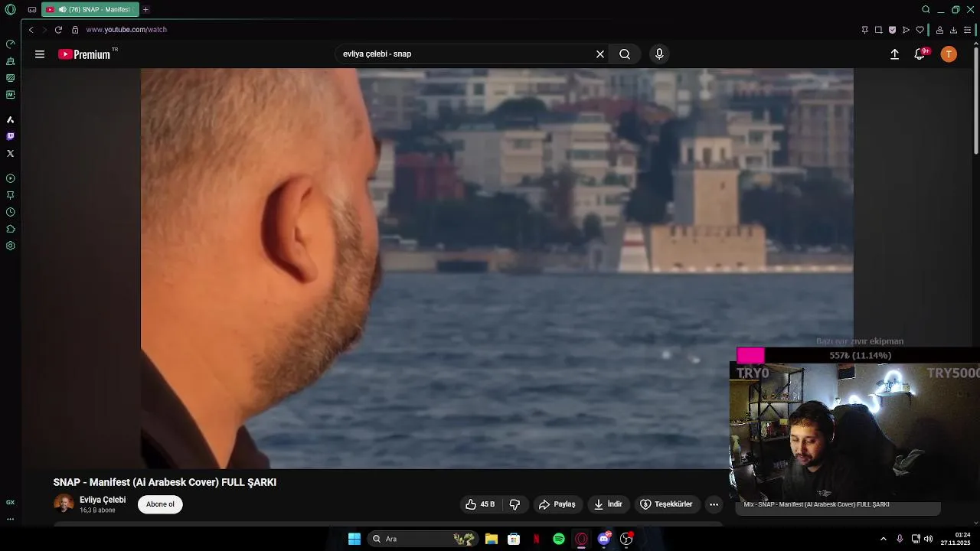Clear the search text with X
This screenshot has height=551, width=980.
point(600,54)
